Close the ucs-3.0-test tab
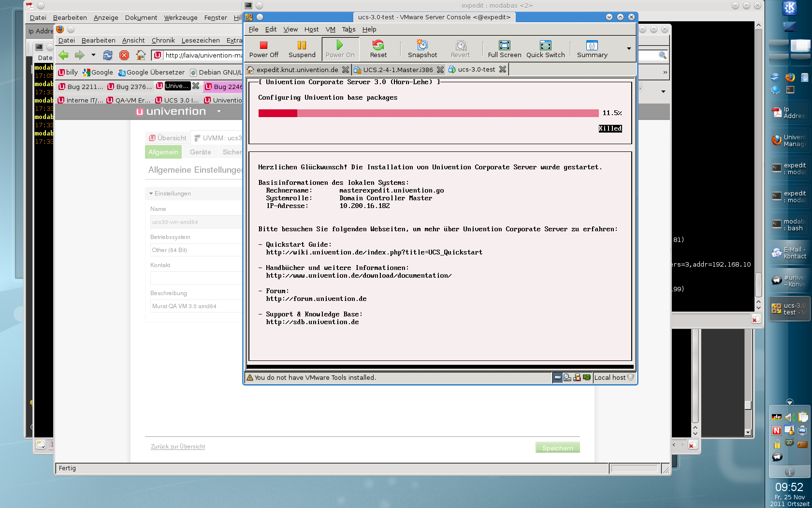This screenshot has height=508, width=812. click(503, 70)
